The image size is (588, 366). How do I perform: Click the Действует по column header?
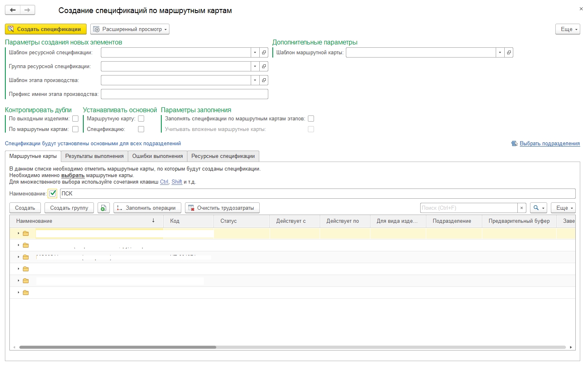(x=345, y=221)
